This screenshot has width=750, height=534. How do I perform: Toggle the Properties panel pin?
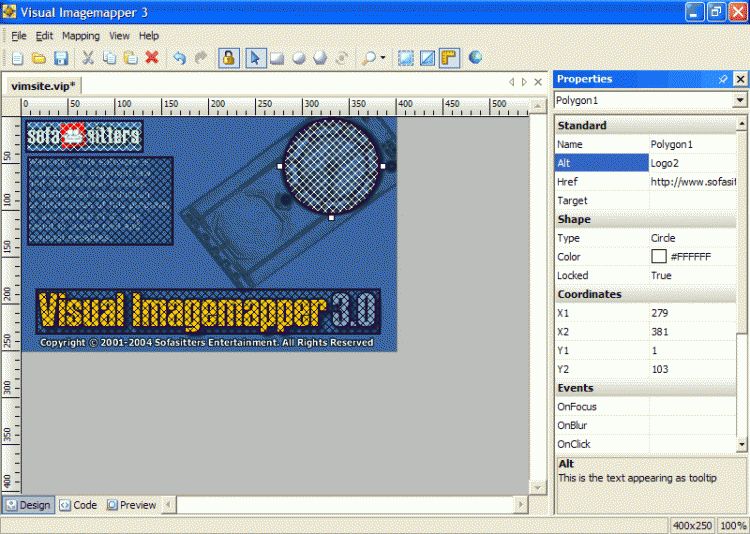(x=723, y=79)
